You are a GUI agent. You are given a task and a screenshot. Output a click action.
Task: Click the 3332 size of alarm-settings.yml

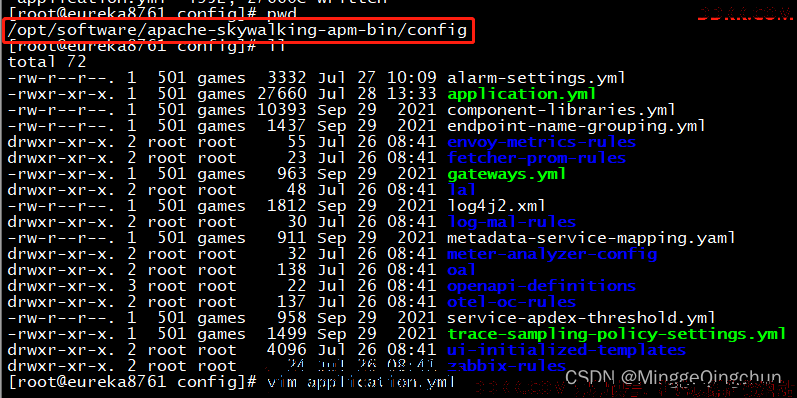coord(287,78)
